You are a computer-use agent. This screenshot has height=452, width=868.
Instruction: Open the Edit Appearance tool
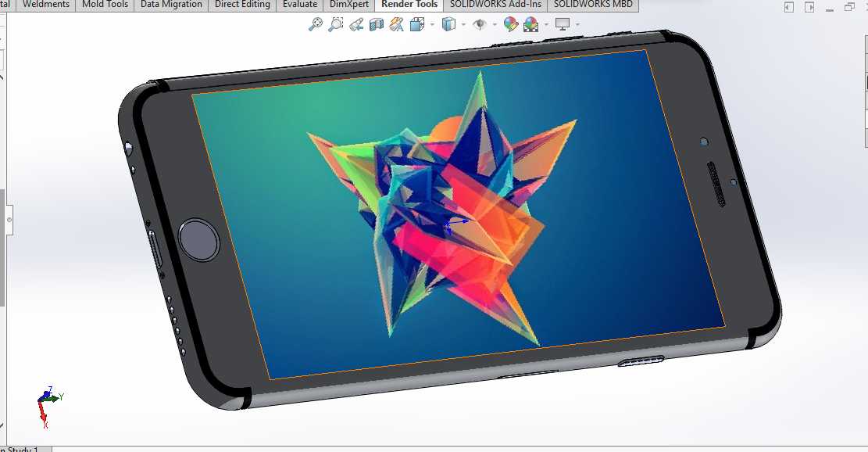(x=510, y=24)
